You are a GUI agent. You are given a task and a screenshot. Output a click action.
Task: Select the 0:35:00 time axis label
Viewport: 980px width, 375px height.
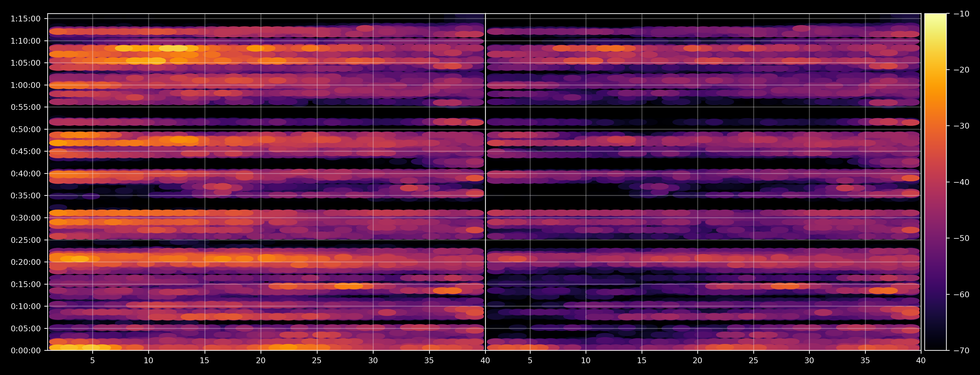point(26,196)
